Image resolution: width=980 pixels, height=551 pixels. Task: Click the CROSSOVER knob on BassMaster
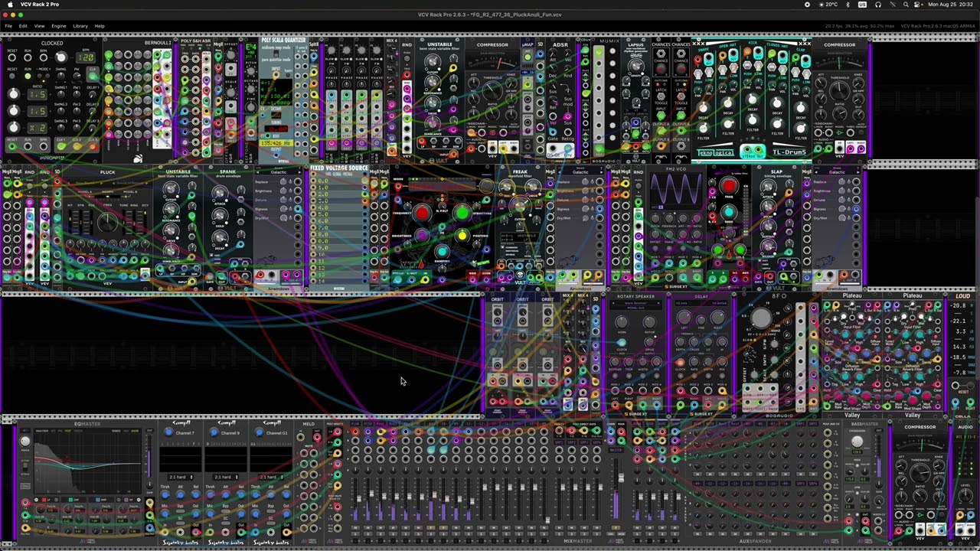857,442
